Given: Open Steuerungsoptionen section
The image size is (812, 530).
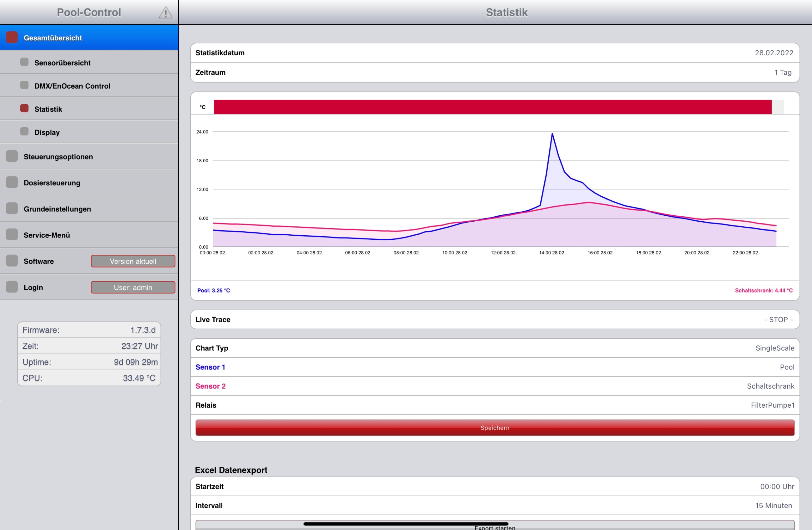Looking at the screenshot, I should click(89, 157).
